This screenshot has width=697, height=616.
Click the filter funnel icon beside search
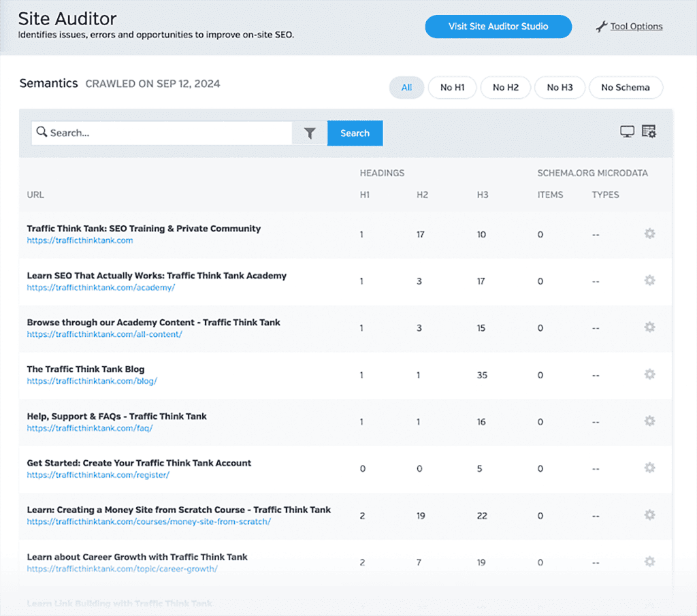click(310, 133)
